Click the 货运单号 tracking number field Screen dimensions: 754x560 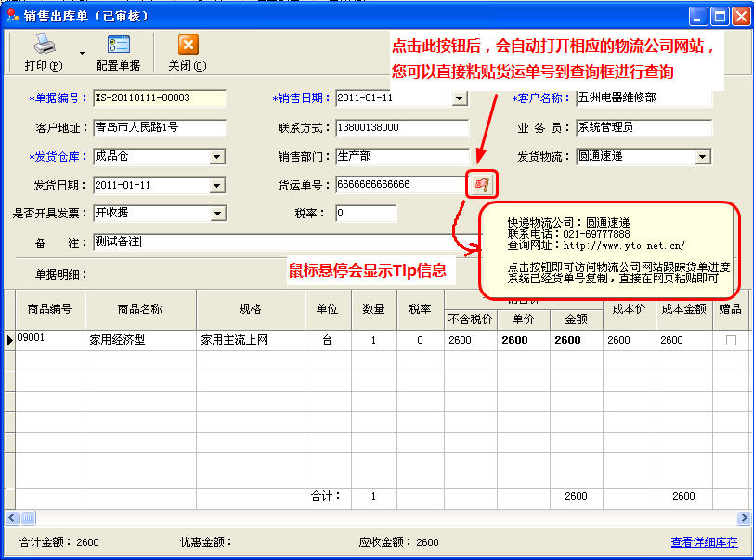point(399,185)
